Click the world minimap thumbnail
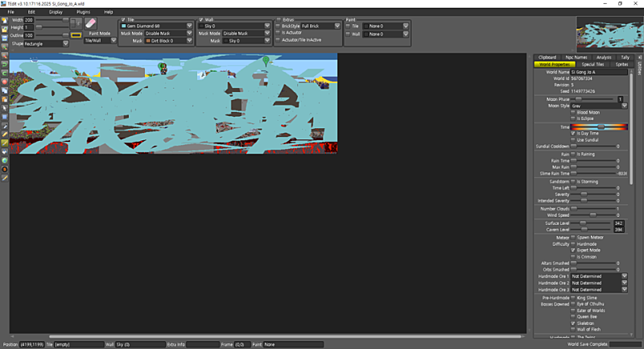 610,35
